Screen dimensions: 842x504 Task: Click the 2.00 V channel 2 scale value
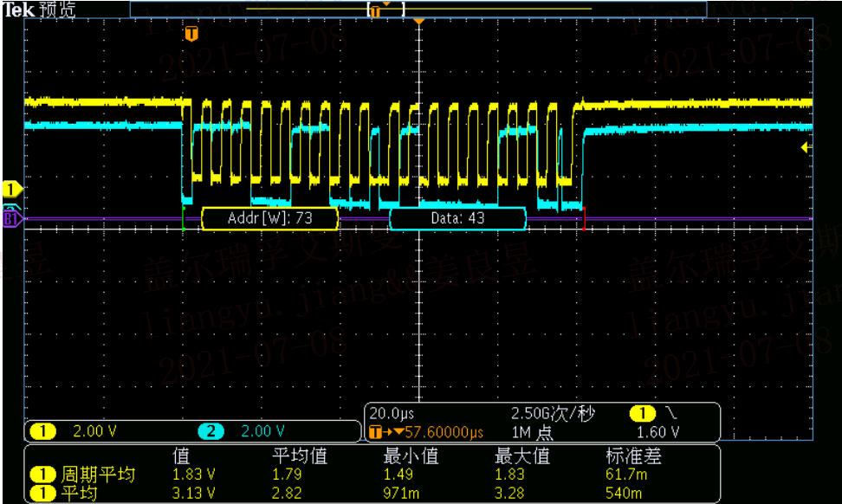pyautogui.click(x=262, y=431)
